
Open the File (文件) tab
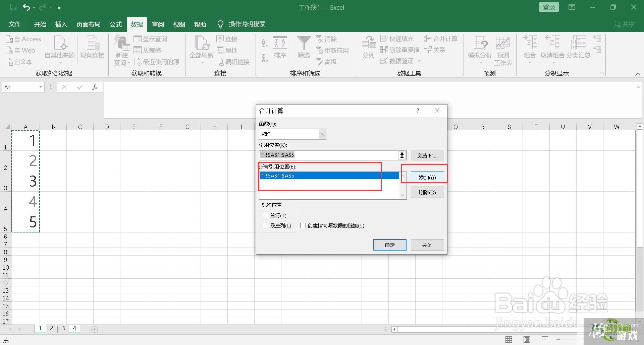click(15, 24)
